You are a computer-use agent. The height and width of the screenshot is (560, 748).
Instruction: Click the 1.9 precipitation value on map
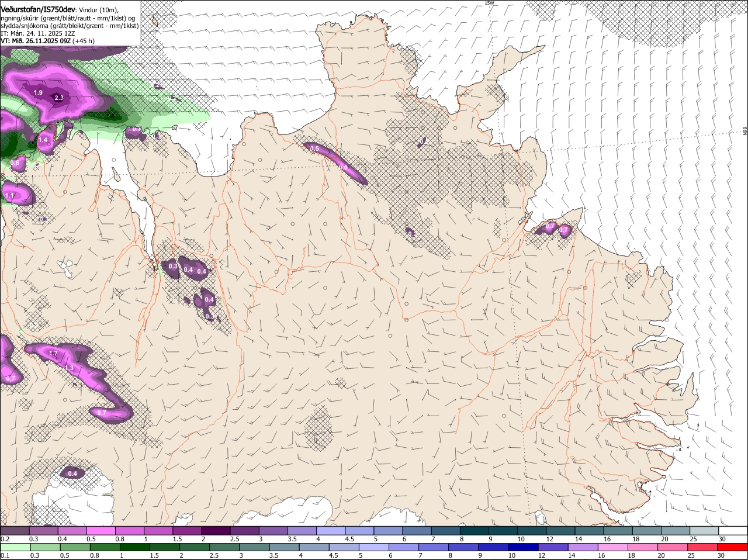38,92
